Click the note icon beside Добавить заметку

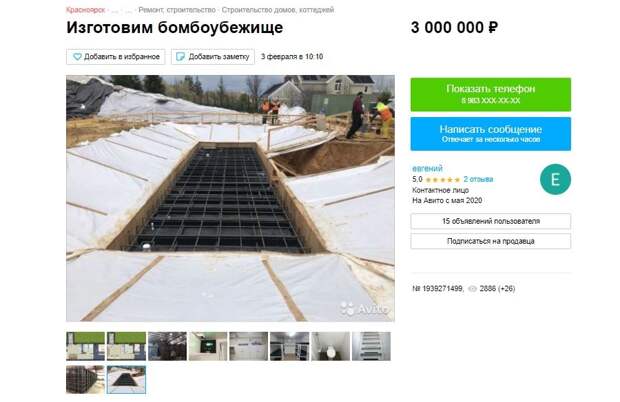180,57
